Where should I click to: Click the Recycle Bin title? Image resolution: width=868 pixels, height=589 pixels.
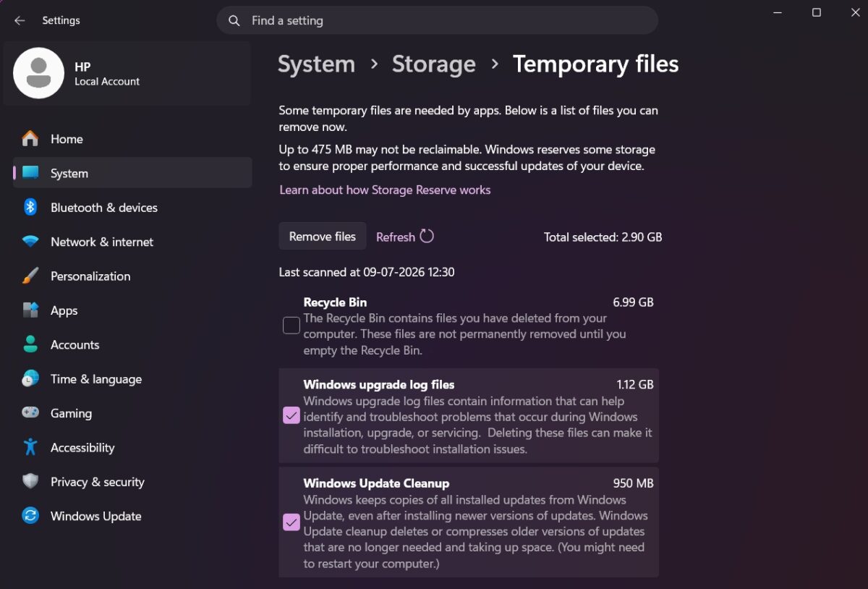pos(335,302)
